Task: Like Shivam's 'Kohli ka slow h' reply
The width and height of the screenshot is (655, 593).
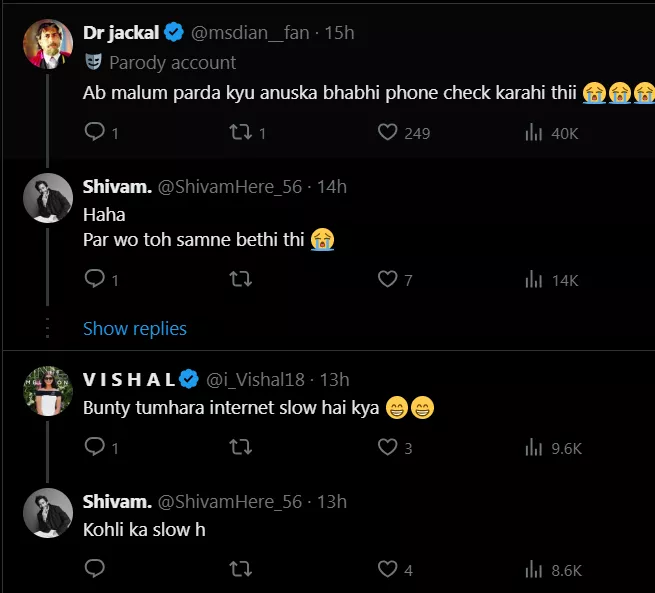Action: (388, 569)
